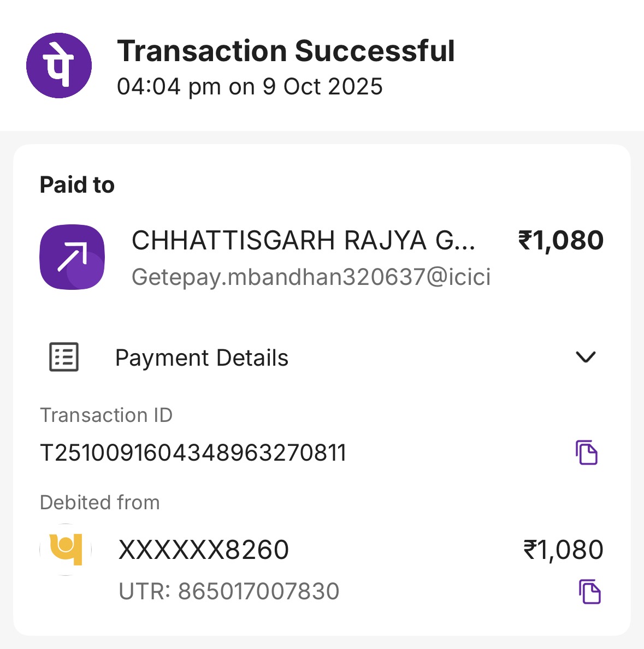The image size is (644, 649).
Task: Click the UTR: 865017007830 text
Action: pos(229,592)
